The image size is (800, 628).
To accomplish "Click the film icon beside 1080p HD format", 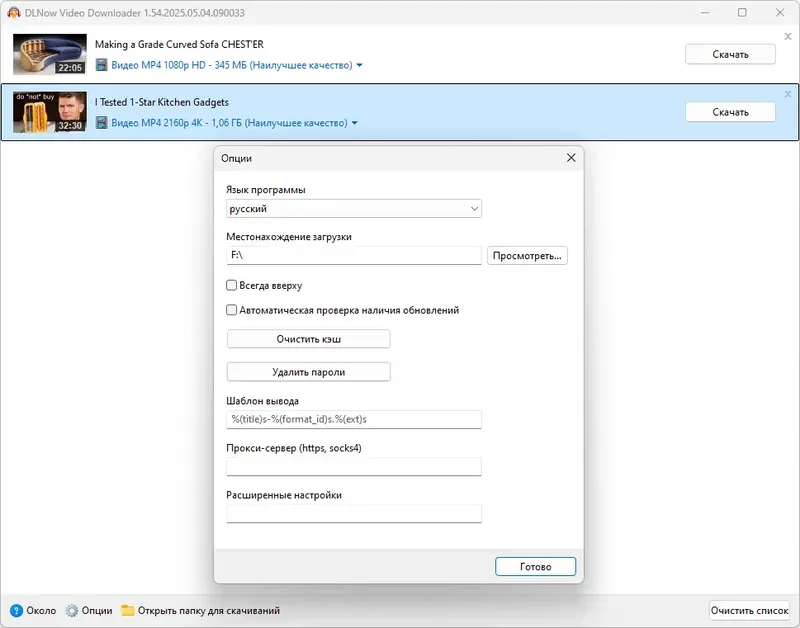I will click(102, 65).
